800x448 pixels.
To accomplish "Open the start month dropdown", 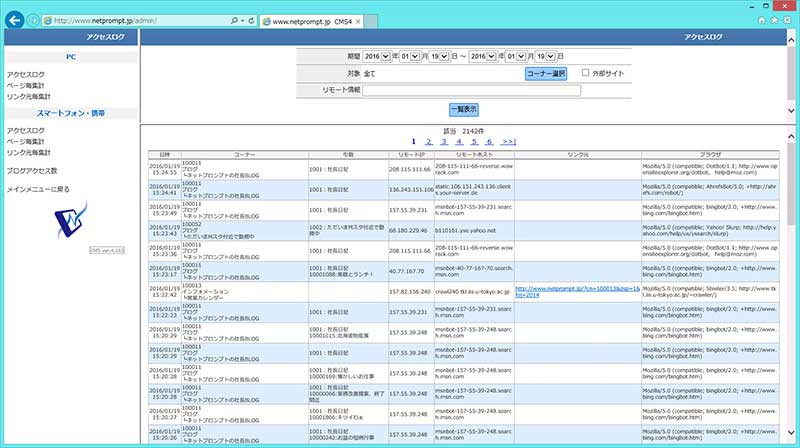I will click(x=410, y=56).
